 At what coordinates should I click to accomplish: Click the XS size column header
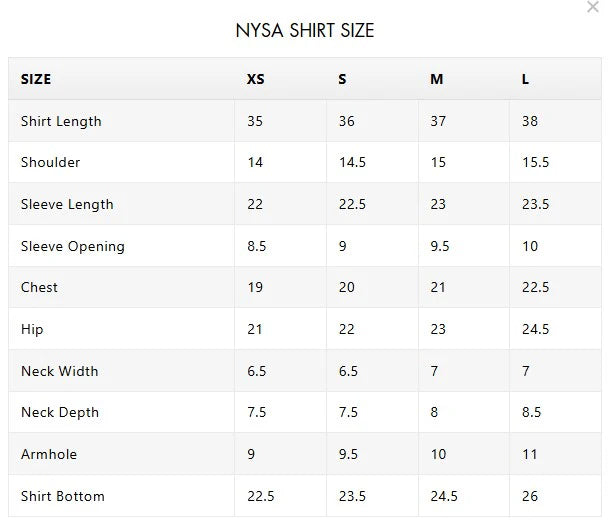[x=255, y=79]
